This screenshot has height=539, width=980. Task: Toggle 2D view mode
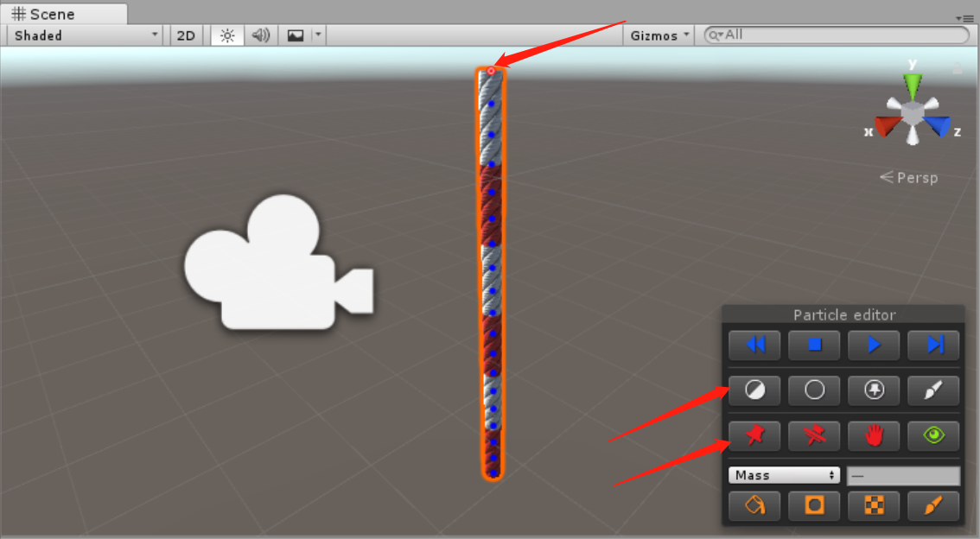tap(185, 35)
